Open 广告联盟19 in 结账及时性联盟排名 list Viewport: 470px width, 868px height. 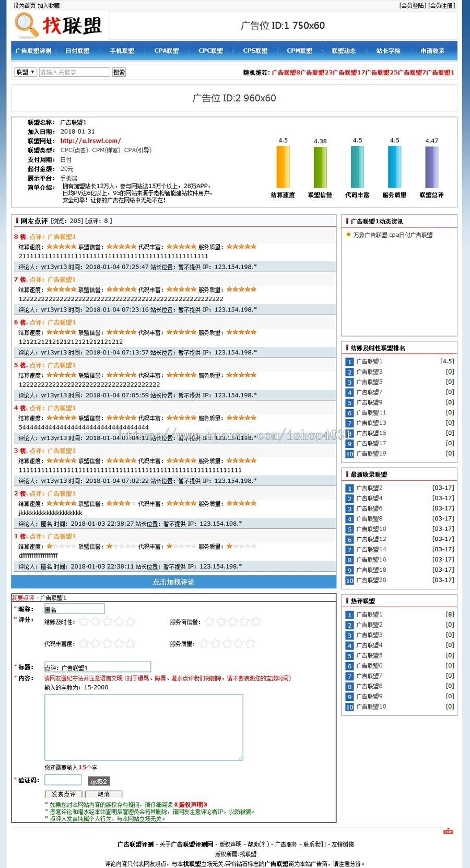click(x=371, y=454)
